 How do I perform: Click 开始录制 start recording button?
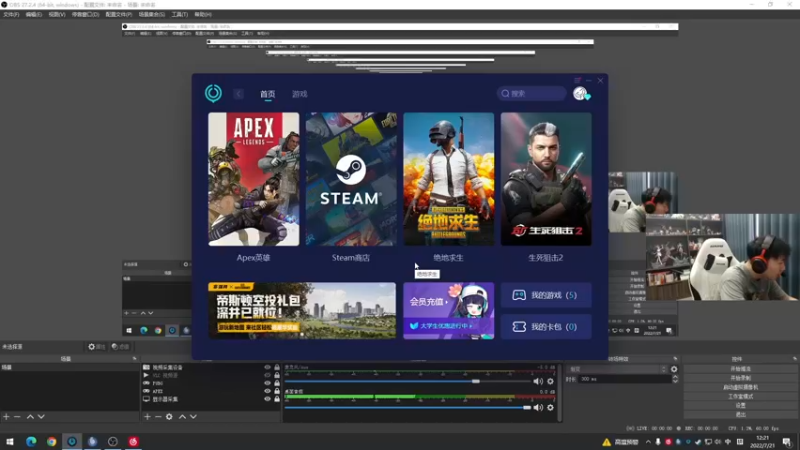740,378
